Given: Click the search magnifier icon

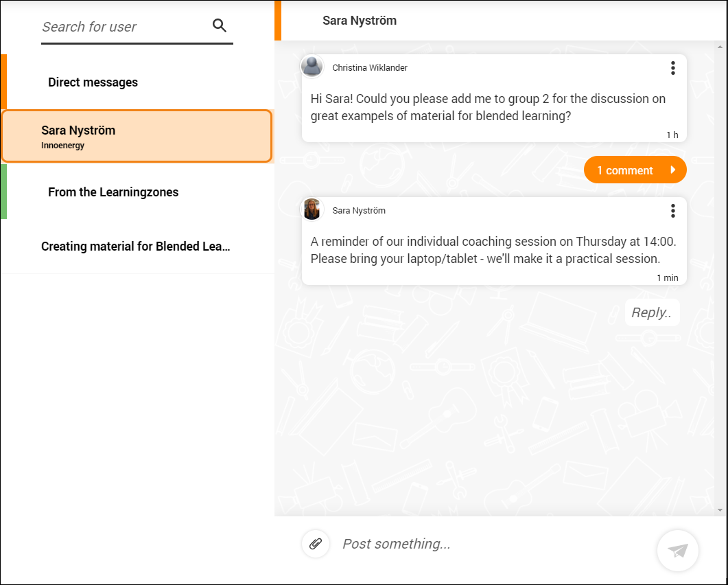Looking at the screenshot, I should click(220, 25).
